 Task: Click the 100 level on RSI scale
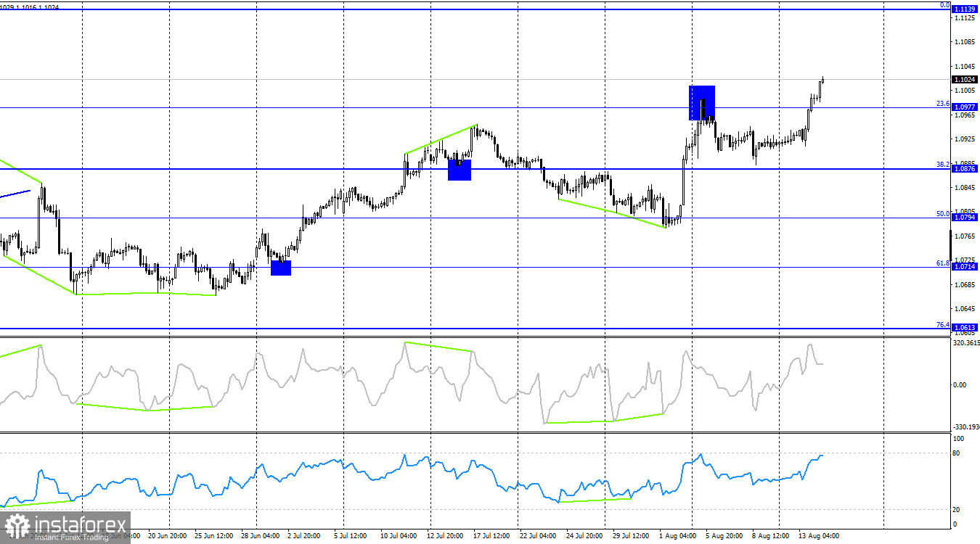coord(958,439)
